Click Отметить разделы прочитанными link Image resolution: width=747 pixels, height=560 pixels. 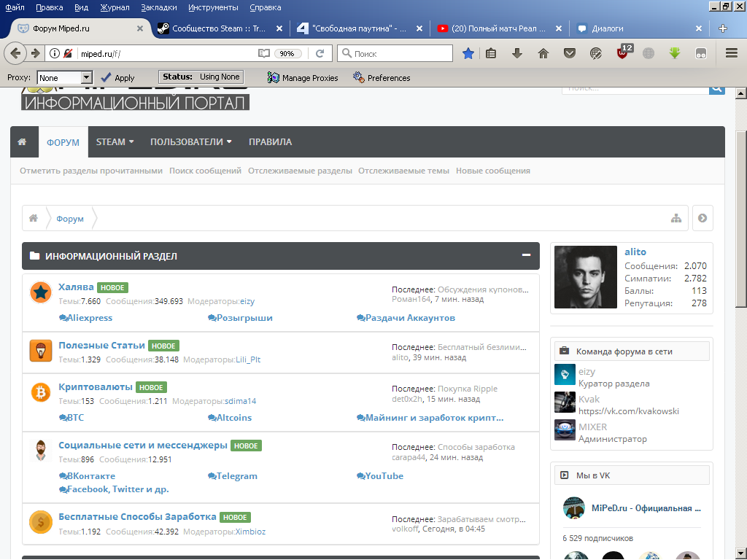click(x=91, y=171)
